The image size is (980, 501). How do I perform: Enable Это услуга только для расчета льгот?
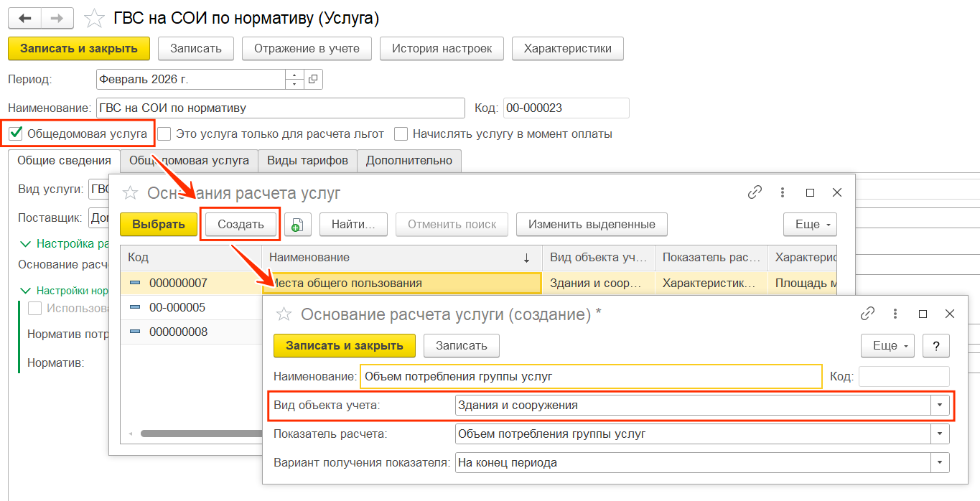click(x=164, y=134)
